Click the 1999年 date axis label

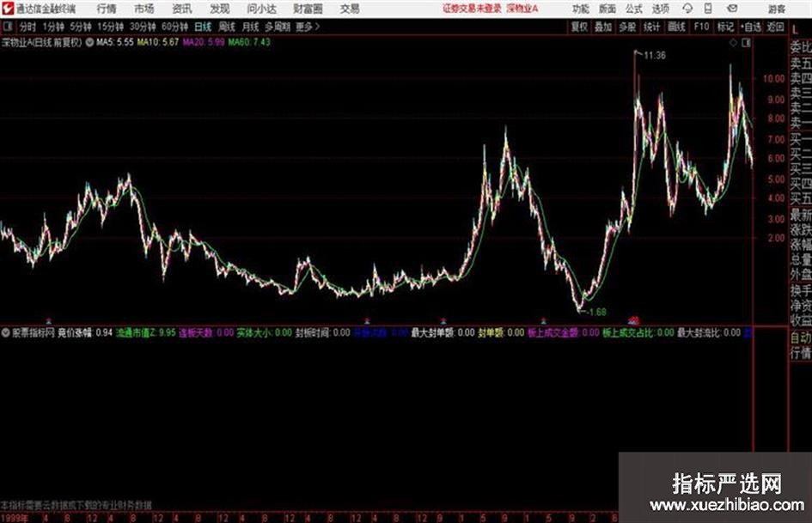[15, 518]
